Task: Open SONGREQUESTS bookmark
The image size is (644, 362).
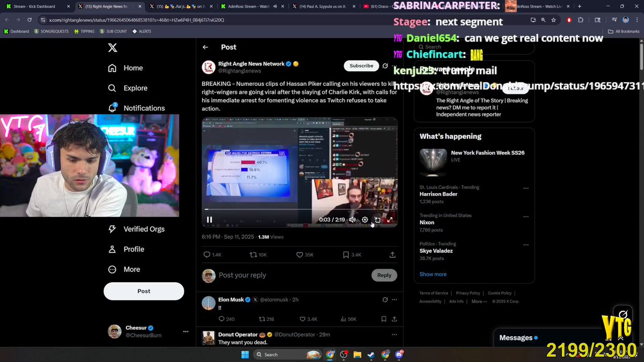Action: click(x=51, y=31)
